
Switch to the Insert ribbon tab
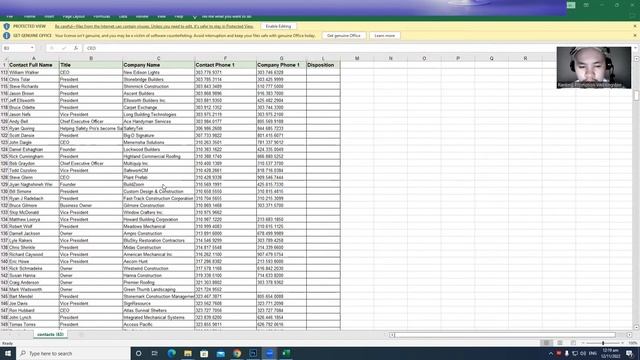[x=49, y=16]
